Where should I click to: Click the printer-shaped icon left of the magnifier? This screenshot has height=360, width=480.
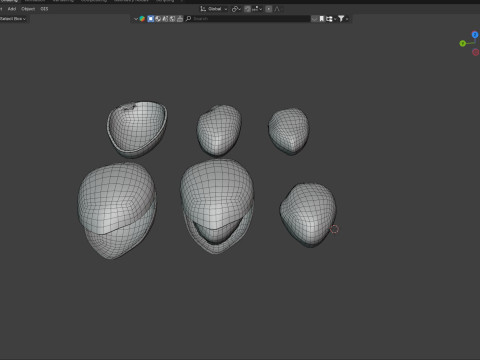180,19
